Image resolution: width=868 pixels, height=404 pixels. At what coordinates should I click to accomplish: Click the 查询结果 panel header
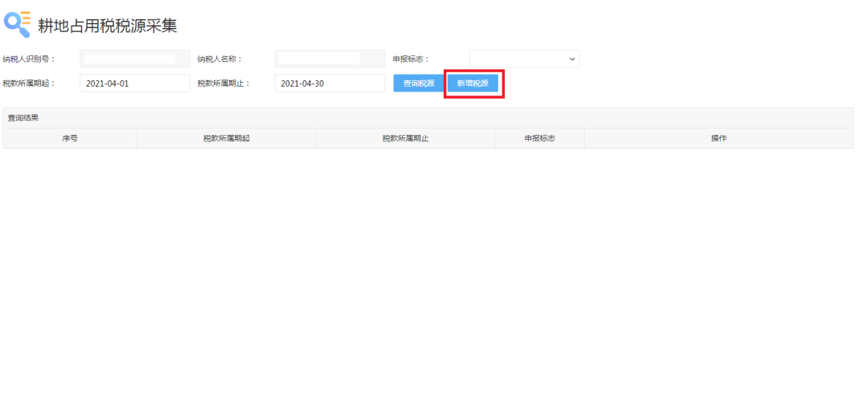click(x=23, y=118)
